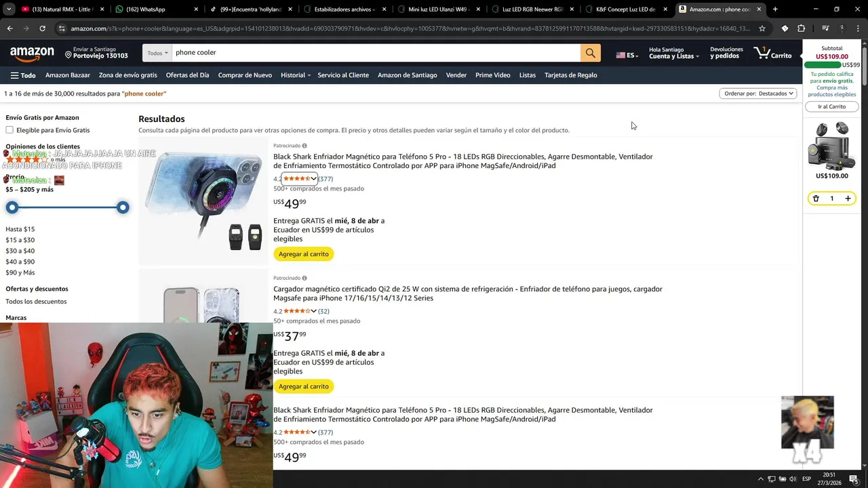Image resolution: width=868 pixels, height=488 pixels.
Task: Click the media control toolbar icon
Action: (825, 28)
